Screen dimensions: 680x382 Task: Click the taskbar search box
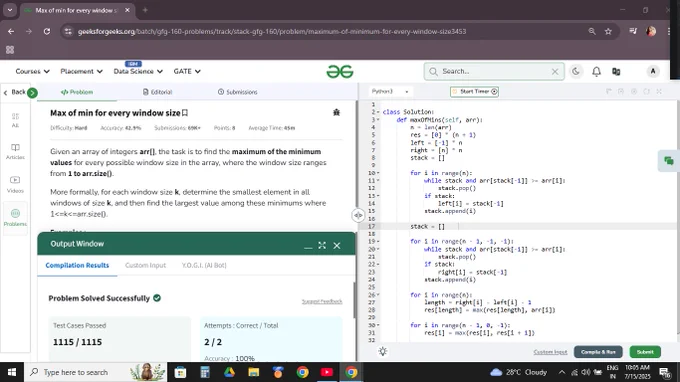coord(95,372)
